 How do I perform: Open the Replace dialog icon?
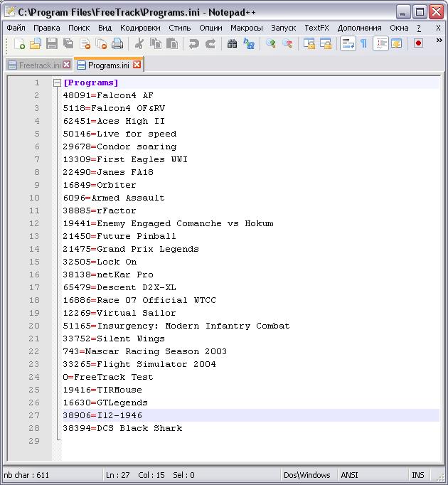coord(248,43)
